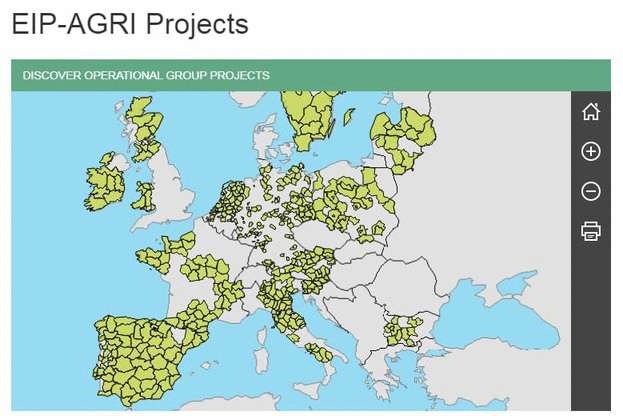Click the highlighted Netherlands regions
Image resolution: width=623 pixels, height=416 pixels.
coord(228,201)
